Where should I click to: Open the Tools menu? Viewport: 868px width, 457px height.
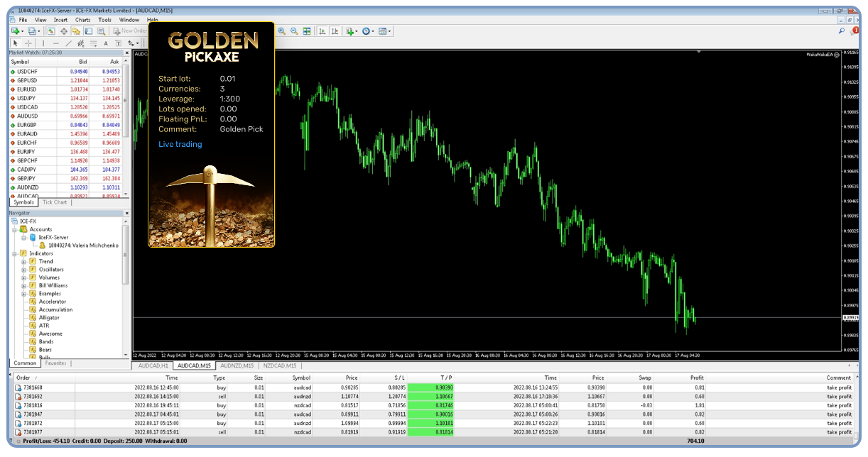(x=104, y=20)
